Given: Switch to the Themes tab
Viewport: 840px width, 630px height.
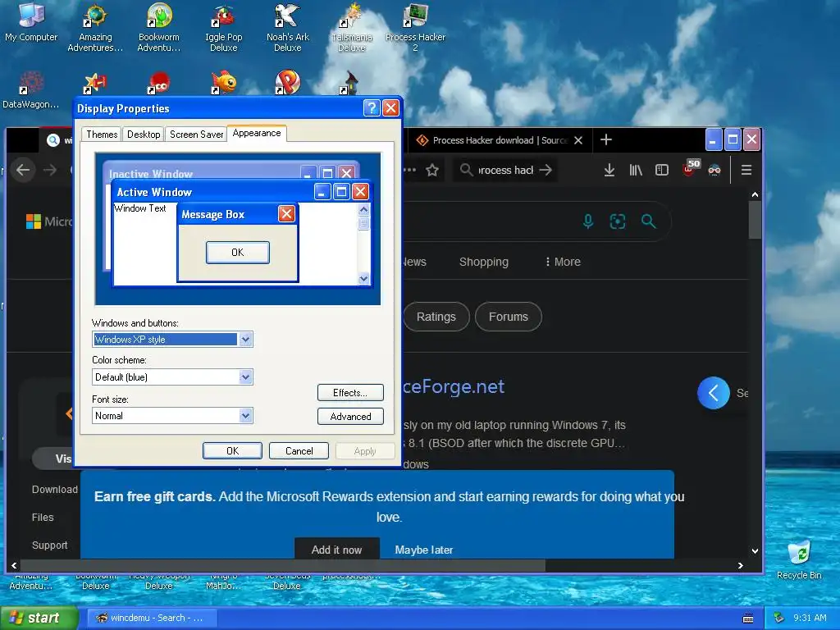Looking at the screenshot, I should [x=102, y=135].
